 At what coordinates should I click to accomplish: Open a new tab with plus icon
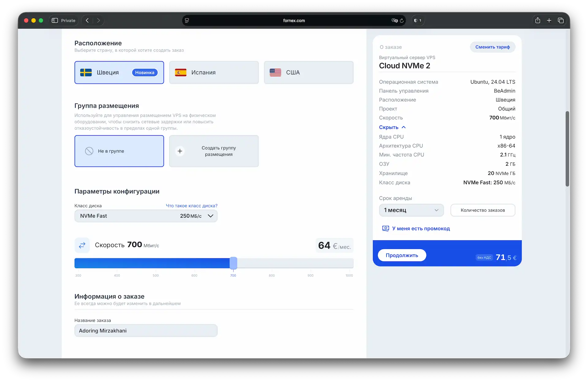[549, 21]
